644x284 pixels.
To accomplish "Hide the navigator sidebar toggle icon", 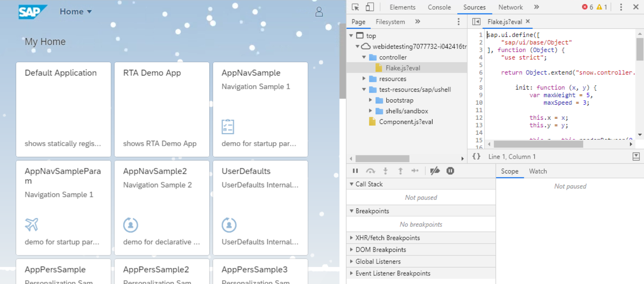I will coord(476,22).
